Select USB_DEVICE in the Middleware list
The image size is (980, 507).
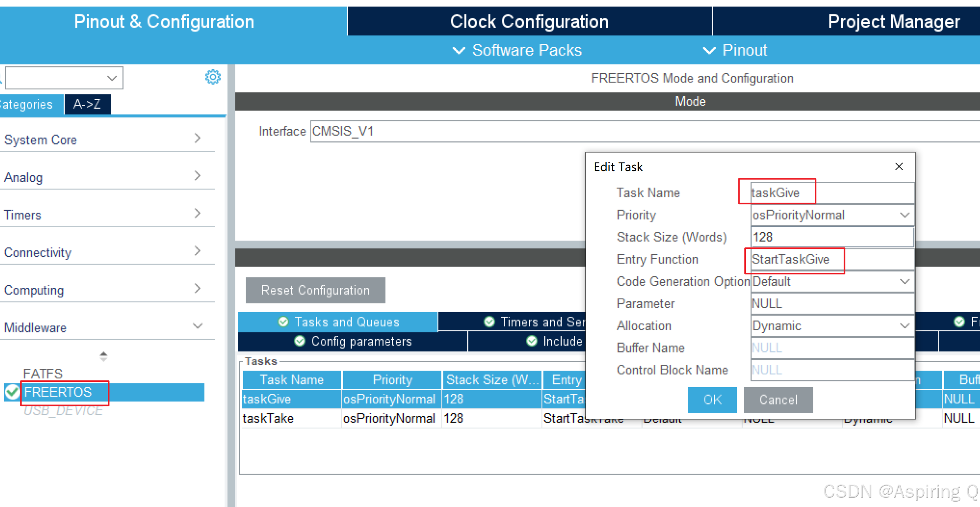tap(63, 411)
